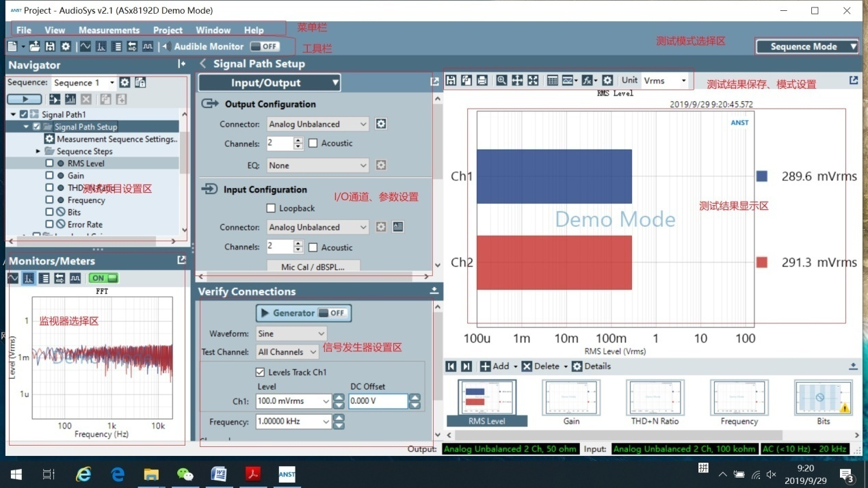Enable the Frequency measurement checkbox

[49, 200]
